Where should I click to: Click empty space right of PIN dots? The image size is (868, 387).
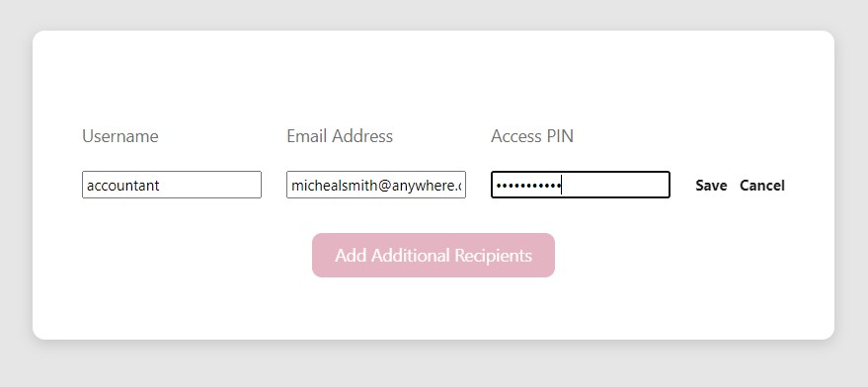coord(614,185)
